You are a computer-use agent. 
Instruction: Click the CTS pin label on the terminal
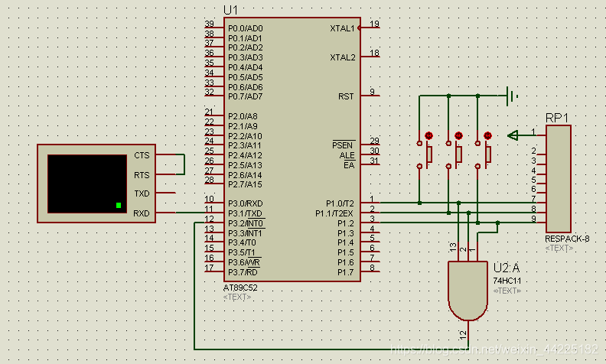(x=142, y=155)
